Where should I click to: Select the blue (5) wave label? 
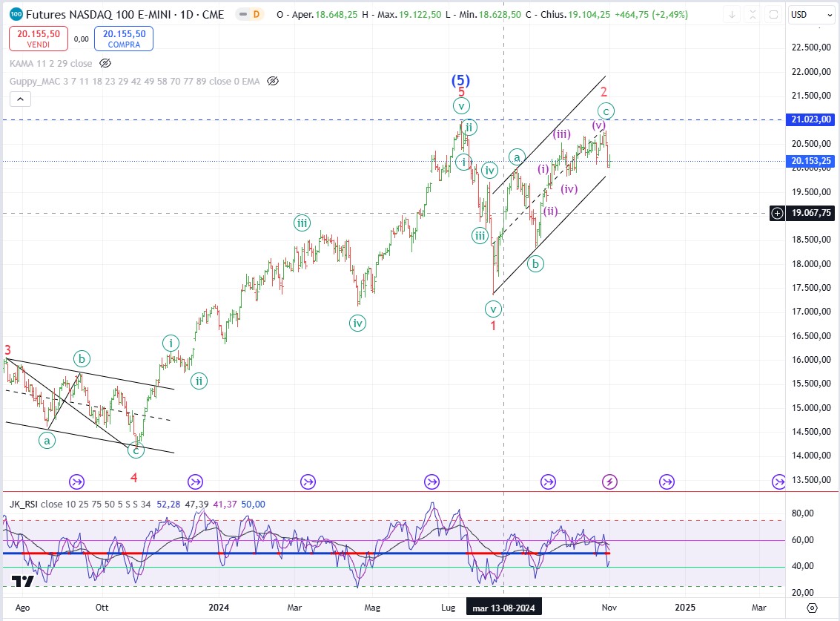460,80
